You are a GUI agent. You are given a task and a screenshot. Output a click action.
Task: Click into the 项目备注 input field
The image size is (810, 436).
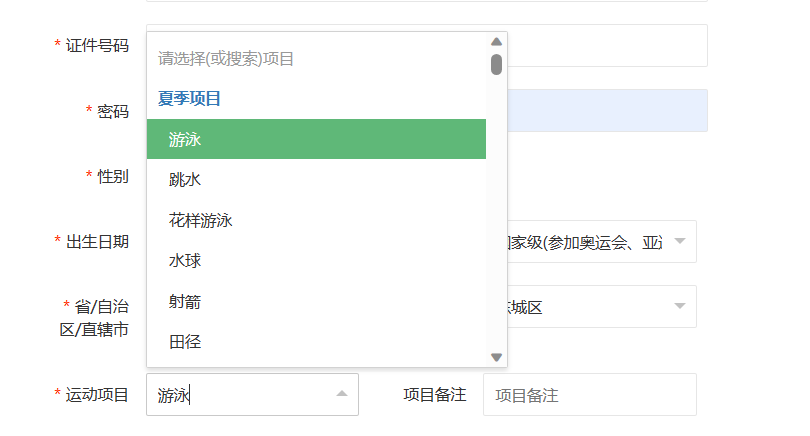tap(589, 395)
